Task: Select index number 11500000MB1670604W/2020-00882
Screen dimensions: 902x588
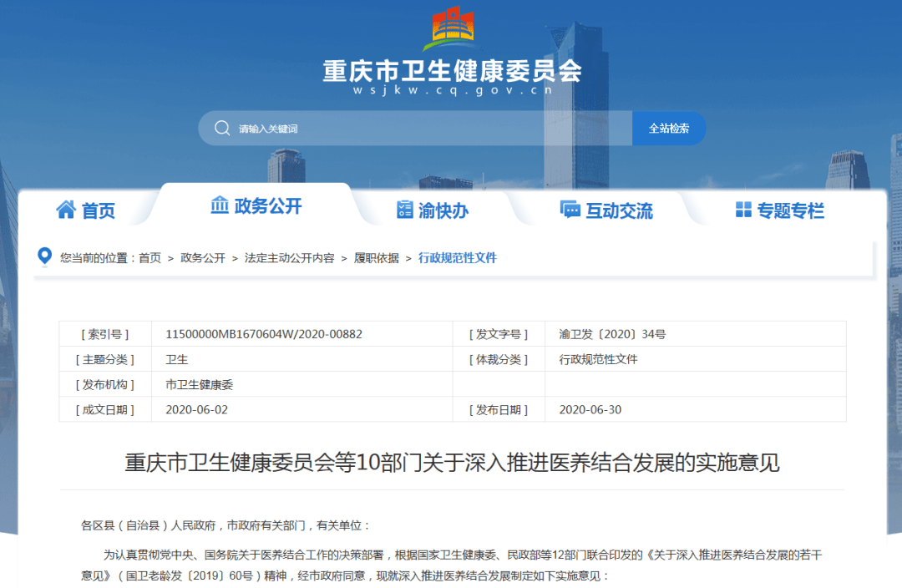Action: pyautogui.click(x=264, y=334)
